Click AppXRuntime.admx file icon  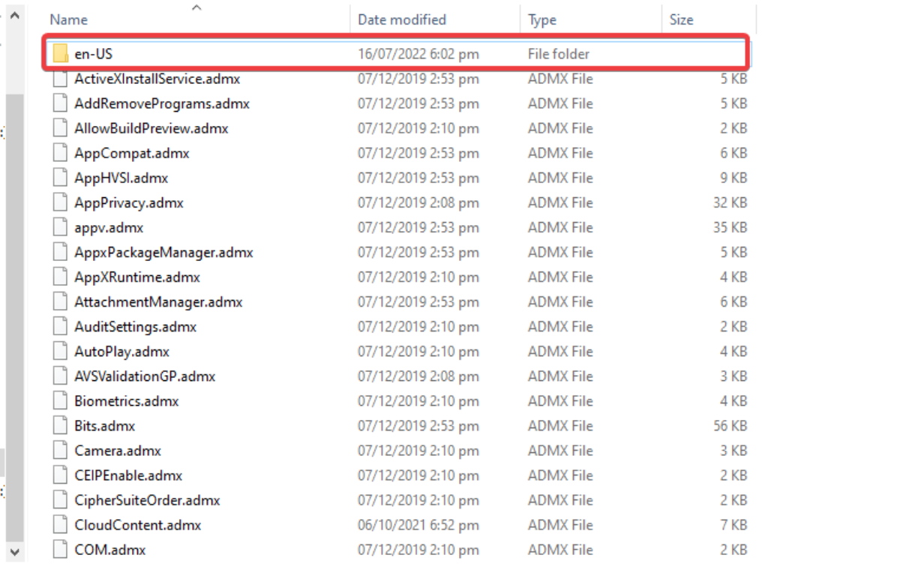[61, 277]
